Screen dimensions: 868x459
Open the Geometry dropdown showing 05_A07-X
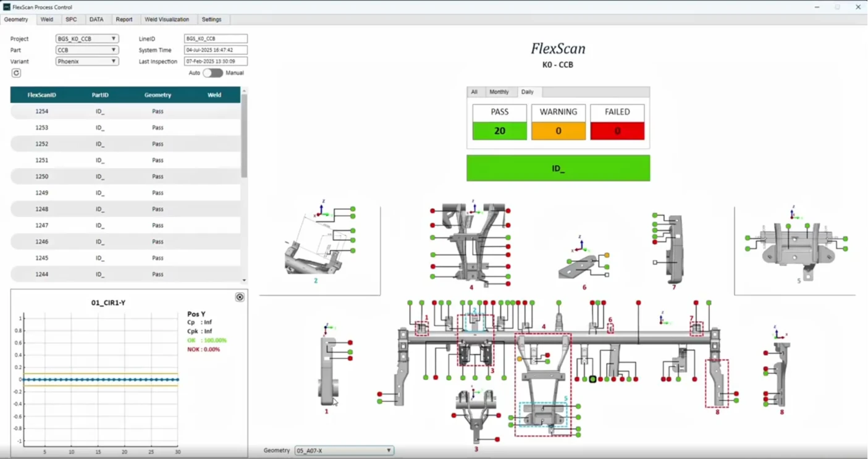(x=344, y=451)
